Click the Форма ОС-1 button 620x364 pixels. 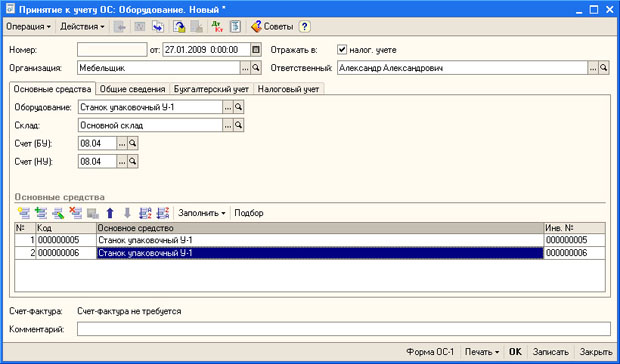(431, 352)
